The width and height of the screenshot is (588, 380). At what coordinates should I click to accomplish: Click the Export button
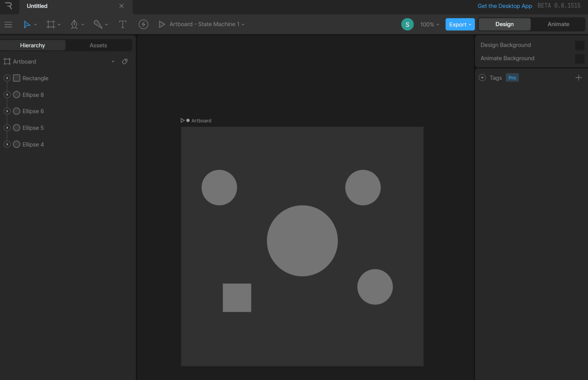pyautogui.click(x=460, y=24)
